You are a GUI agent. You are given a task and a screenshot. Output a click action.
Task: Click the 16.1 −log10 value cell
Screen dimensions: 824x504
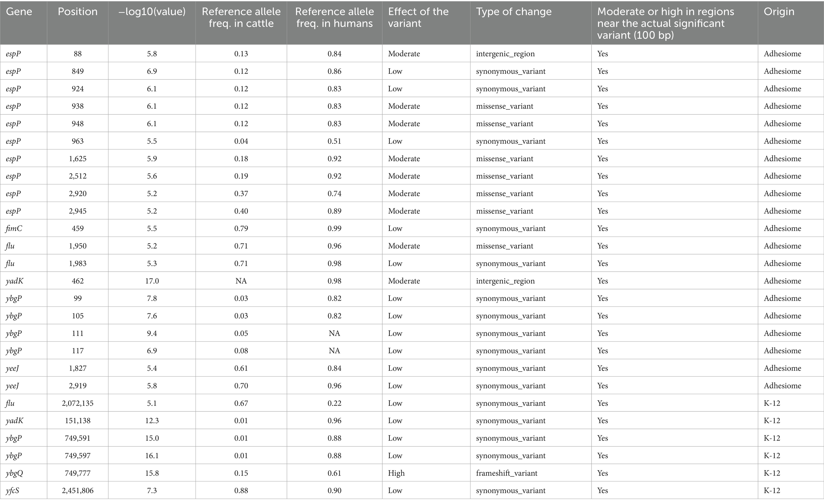pyautogui.click(x=152, y=456)
